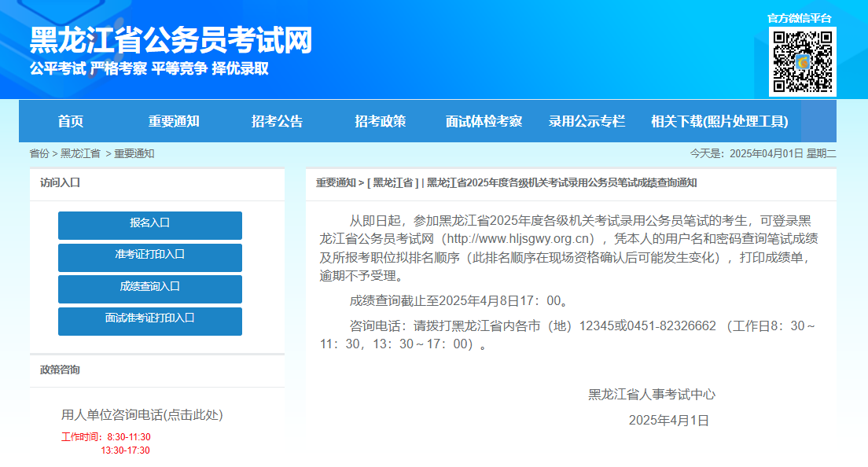The image size is (868, 467).
Task: Open 相关下载(照片处理工具) menu item
Action: [x=719, y=121]
